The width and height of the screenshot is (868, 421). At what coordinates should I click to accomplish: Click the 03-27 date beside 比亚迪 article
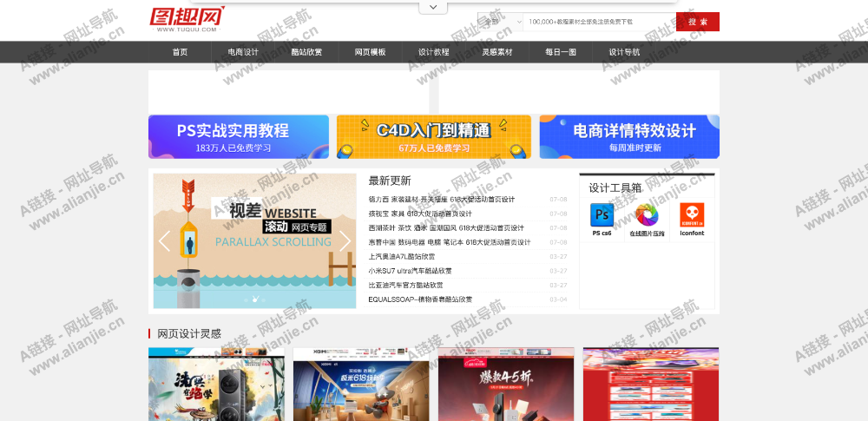coord(558,286)
